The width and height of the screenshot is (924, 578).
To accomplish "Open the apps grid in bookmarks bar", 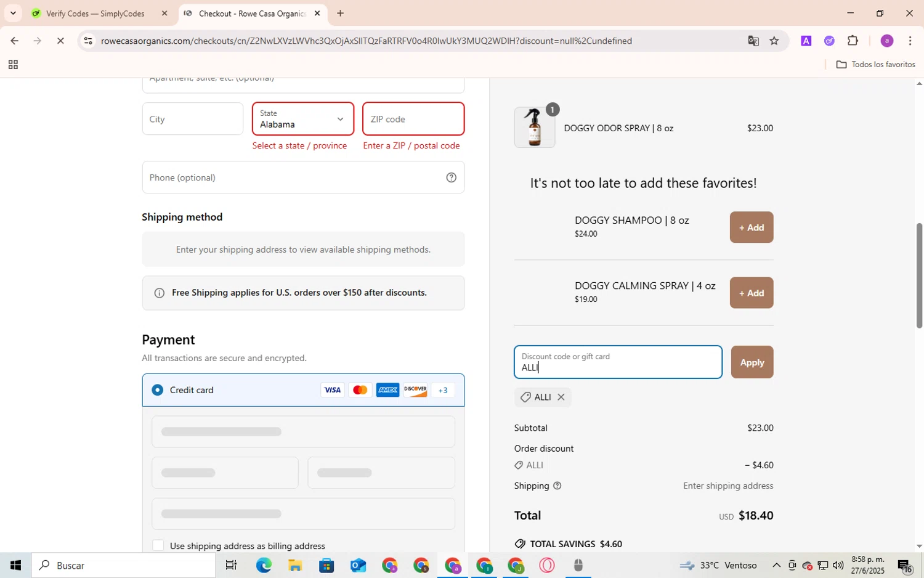I will [x=13, y=65].
